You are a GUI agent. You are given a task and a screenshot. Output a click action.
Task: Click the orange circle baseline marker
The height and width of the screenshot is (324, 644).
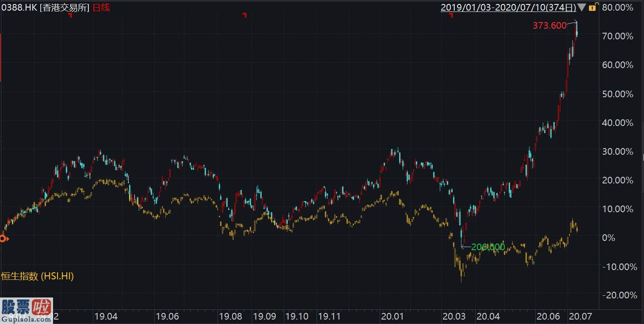(2, 239)
